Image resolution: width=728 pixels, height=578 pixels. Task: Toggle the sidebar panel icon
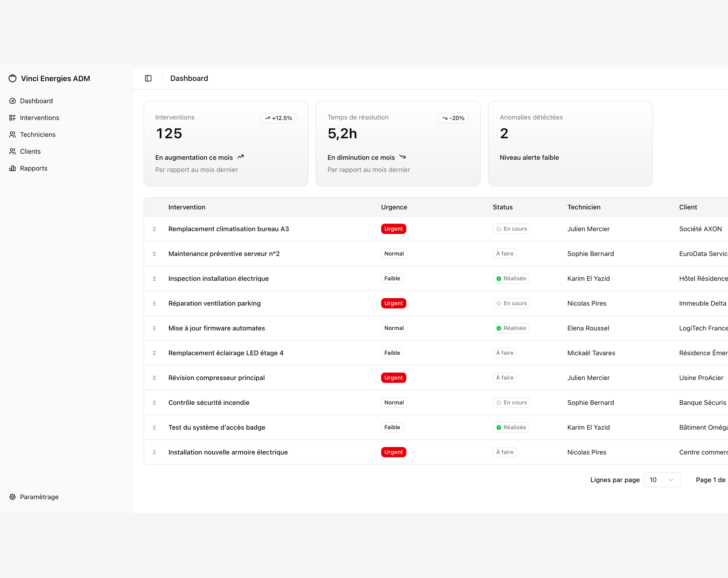pyautogui.click(x=148, y=78)
